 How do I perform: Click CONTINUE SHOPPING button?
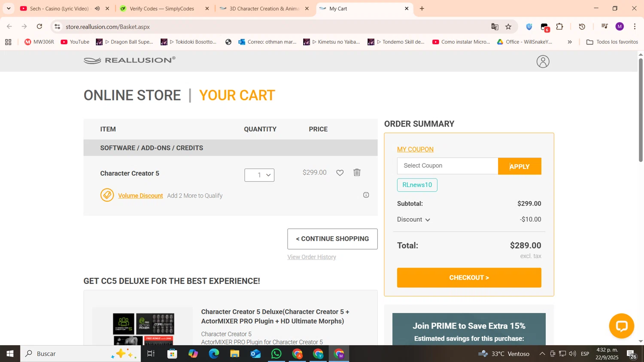click(332, 239)
